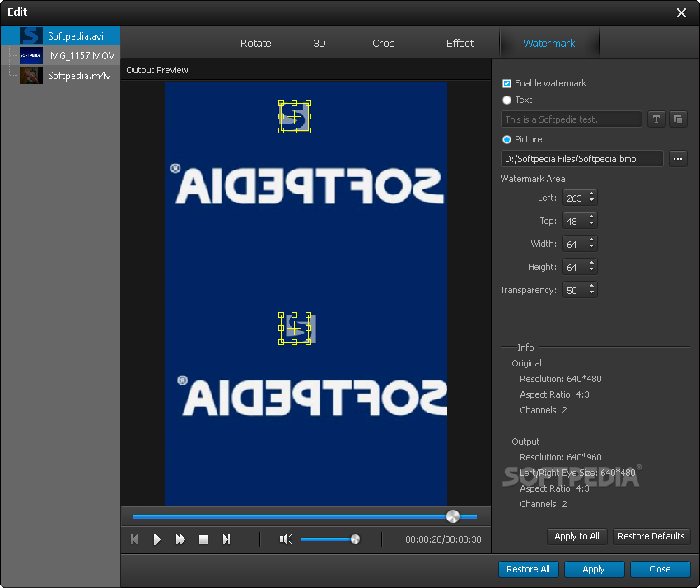The image size is (700, 588).
Task: Decrease the Left value with down arrow
Action: coord(591,200)
